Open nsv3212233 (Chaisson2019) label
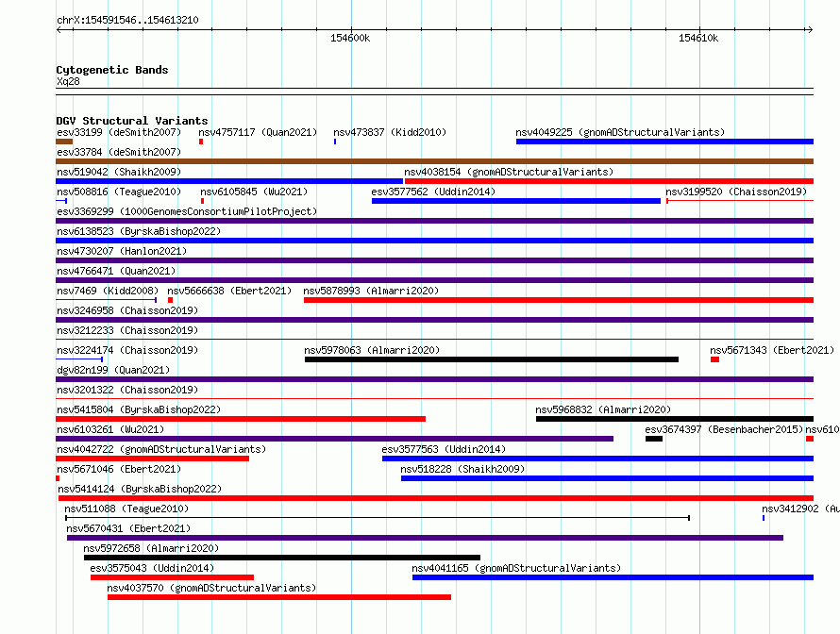 (127, 330)
